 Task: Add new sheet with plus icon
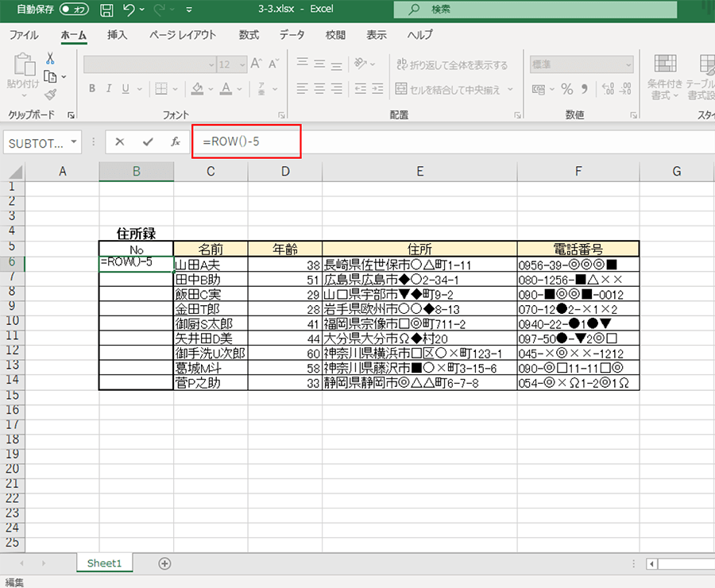tap(164, 564)
